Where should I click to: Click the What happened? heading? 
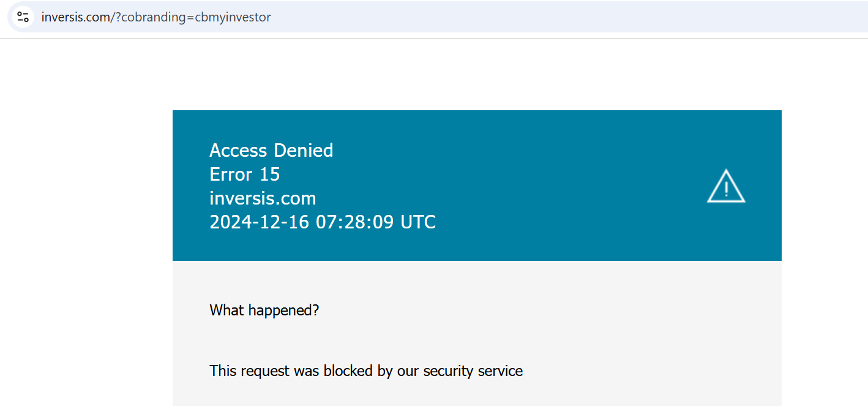click(264, 310)
